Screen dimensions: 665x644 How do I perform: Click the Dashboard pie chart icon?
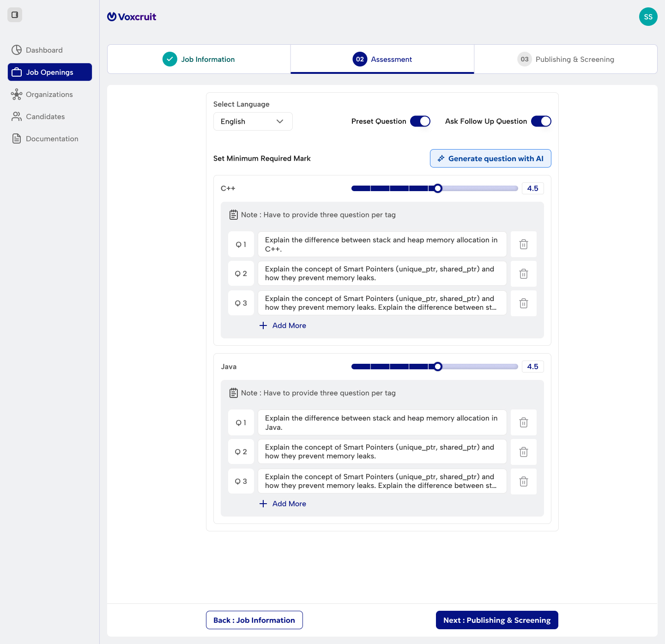pos(17,50)
